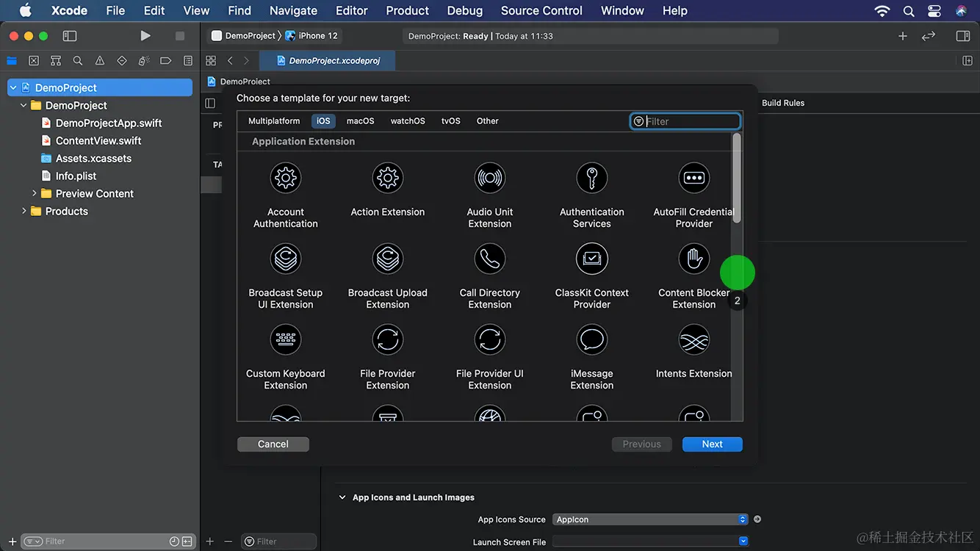Open the code review arrows button

pyautogui.click(x=929, y=36)
